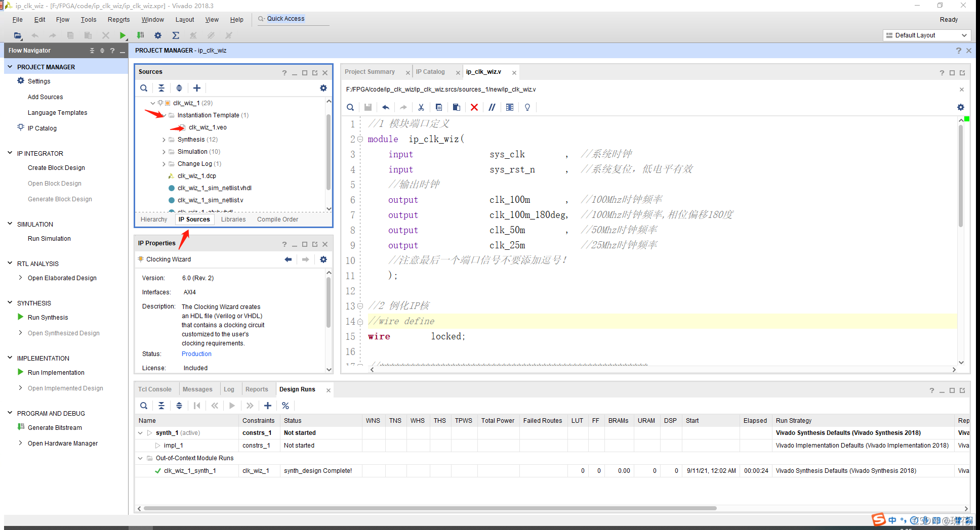Click the Sogou input method tray icon
Viewport: 980px width, 530px height.
coord(878,519)
